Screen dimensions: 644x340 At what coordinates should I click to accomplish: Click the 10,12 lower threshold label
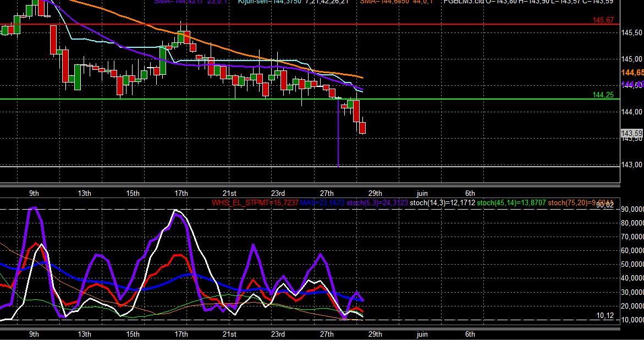[605, 315]
